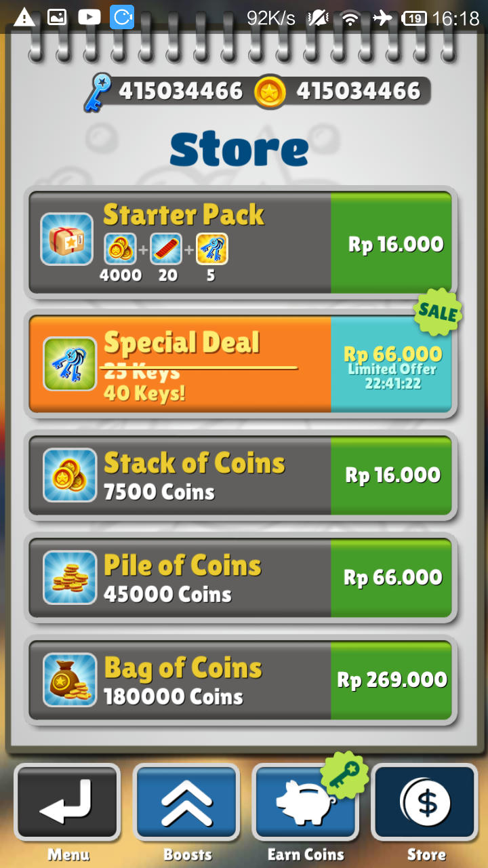This screenshot has height=868, width=488.
Task: Buy Special Deal for Rp 66.000
Action: pos(391,363)
